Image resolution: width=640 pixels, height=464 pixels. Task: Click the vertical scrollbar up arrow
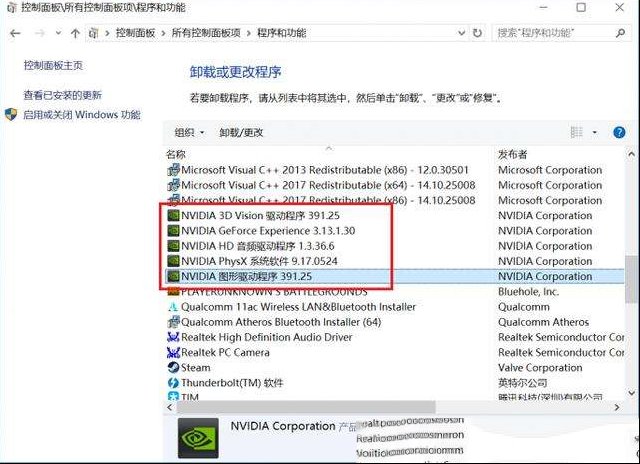click(631, 155)
